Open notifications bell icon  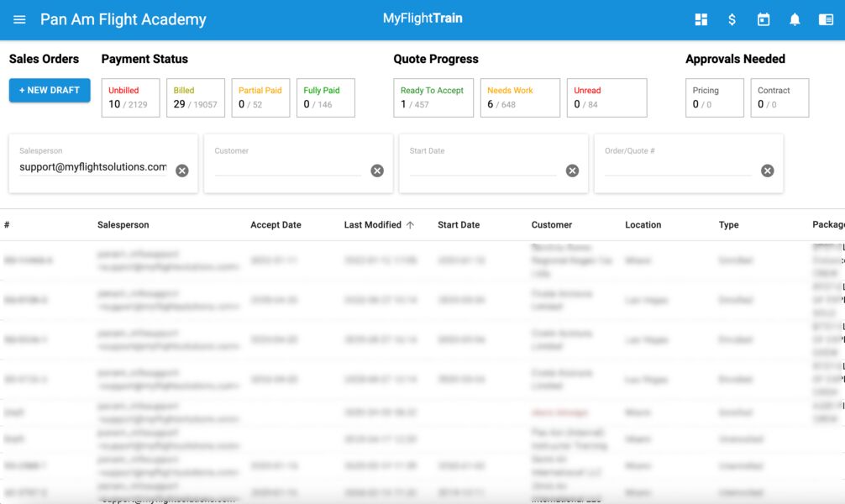795,19
